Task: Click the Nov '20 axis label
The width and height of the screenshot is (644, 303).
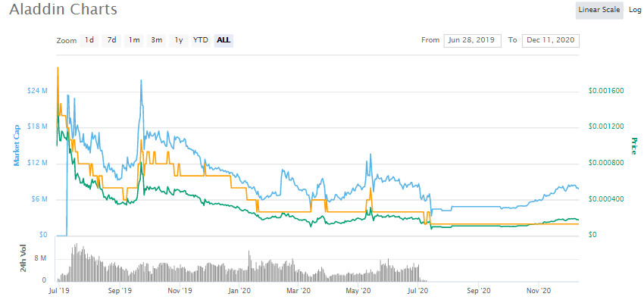Action: [539, 291]
